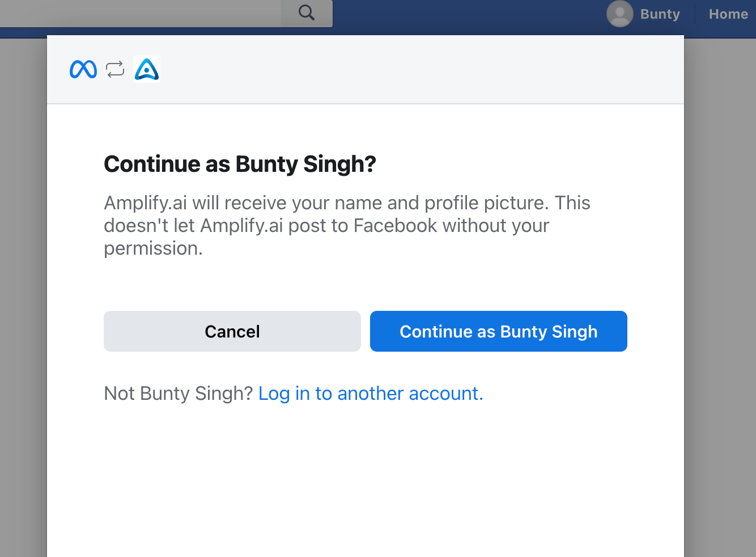Click the two-way arrows connection icon

[x=115, y=69]
